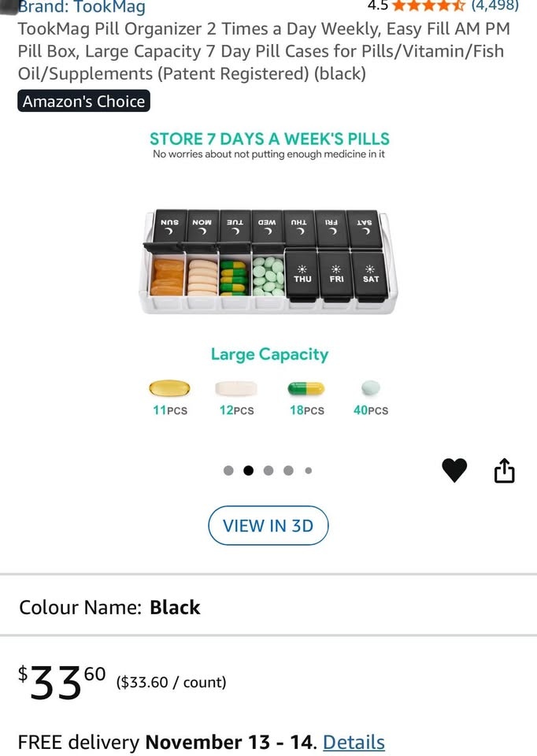Select the currently active black carousel dot
537x756 pixels.
pos(249,471)
